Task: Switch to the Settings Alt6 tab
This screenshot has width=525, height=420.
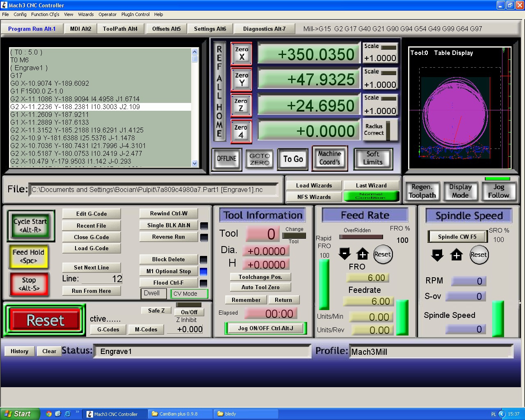Action: (x=210, y=29)
